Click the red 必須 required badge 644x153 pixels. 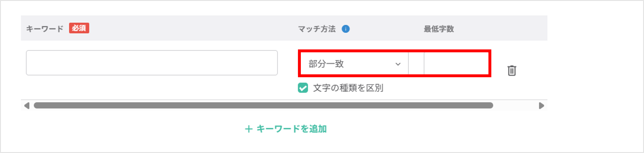tap(79, 28)
